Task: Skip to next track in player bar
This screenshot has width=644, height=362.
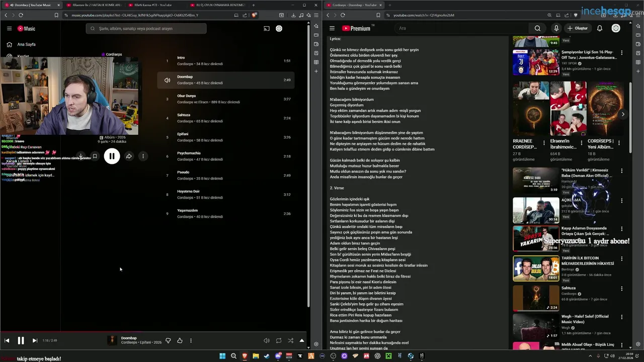Action: coord(35,340)
